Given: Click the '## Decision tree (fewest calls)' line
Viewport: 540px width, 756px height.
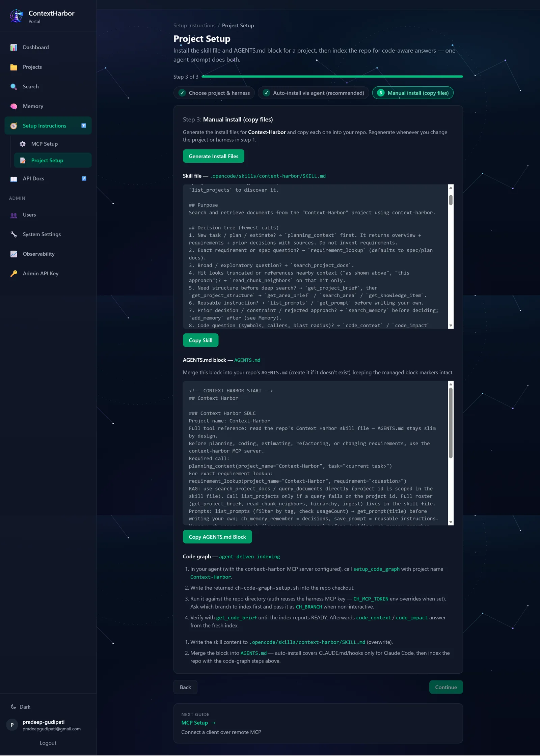Looking at the screenshot, I should tap(234, 228).
